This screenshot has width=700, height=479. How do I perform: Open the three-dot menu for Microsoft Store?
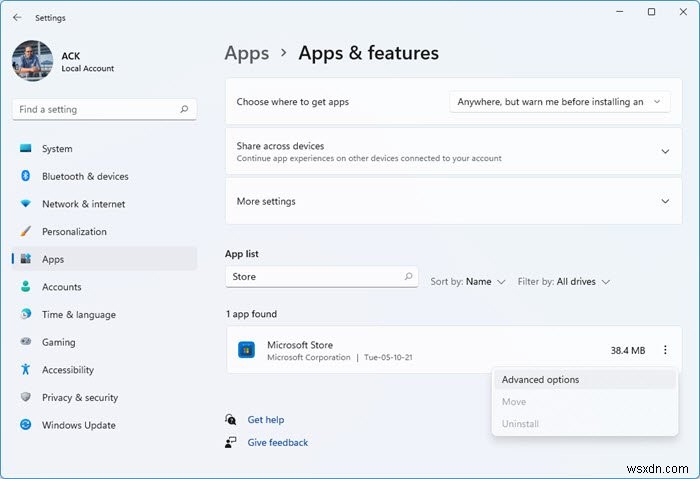pyautogui.click(x=666, y=350)
